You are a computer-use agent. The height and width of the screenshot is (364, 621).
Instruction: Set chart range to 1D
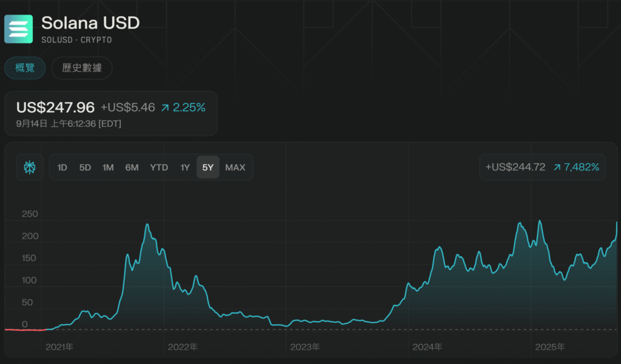62,167
